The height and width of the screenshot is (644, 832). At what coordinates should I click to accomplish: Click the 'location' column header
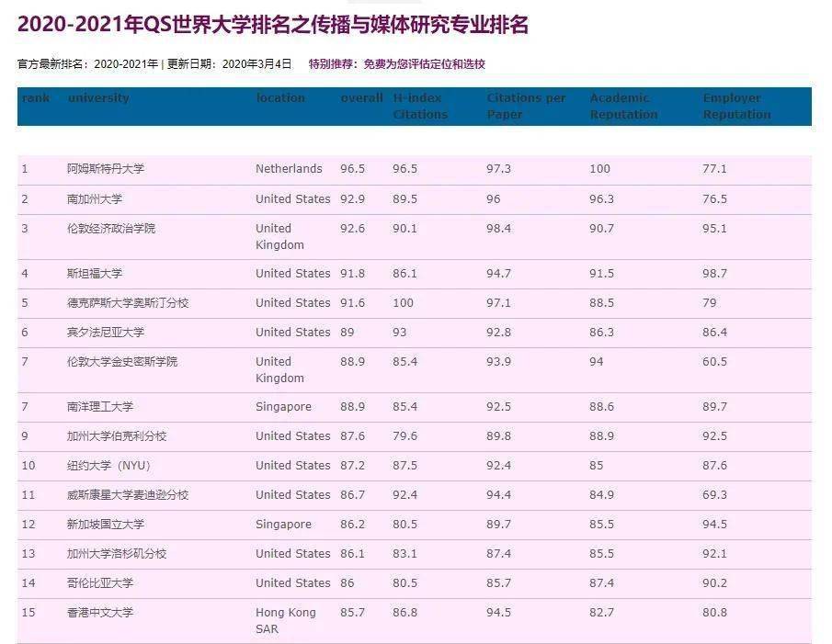pyautogui.click(x=280, y=98)
